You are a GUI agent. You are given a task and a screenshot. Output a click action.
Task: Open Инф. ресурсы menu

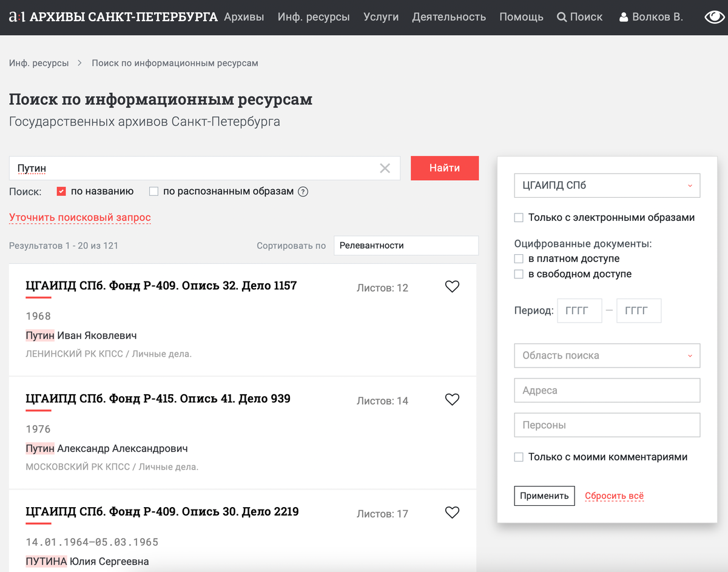pyautogui.click(x=314, y=17)
